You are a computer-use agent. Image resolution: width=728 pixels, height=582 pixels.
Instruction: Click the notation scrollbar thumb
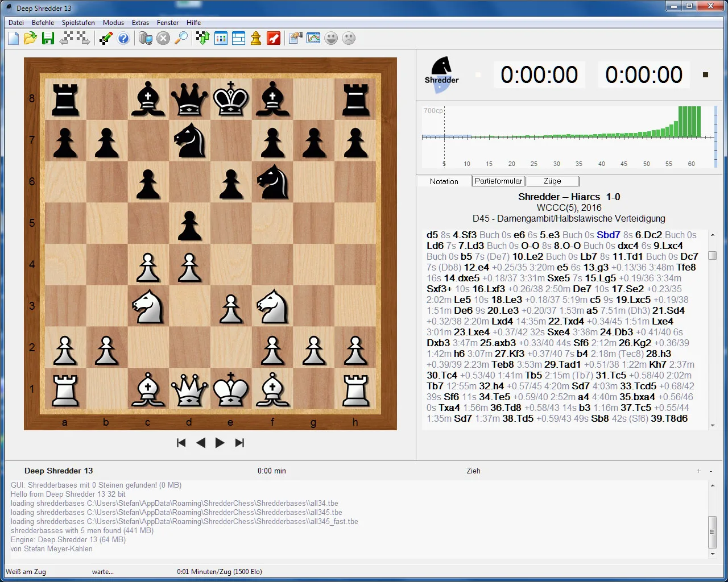click(712, 255)
